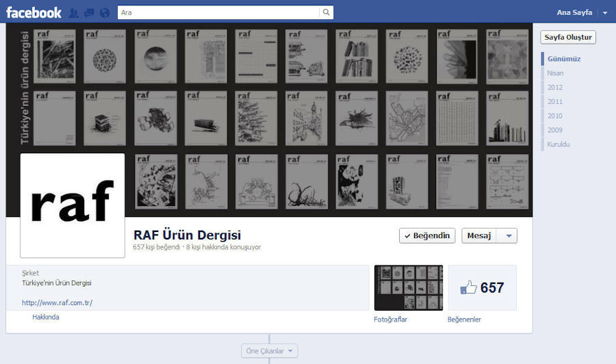Select Günümüz in the timeline
This screenshot has height=364, width=616.
click(564, 59)
